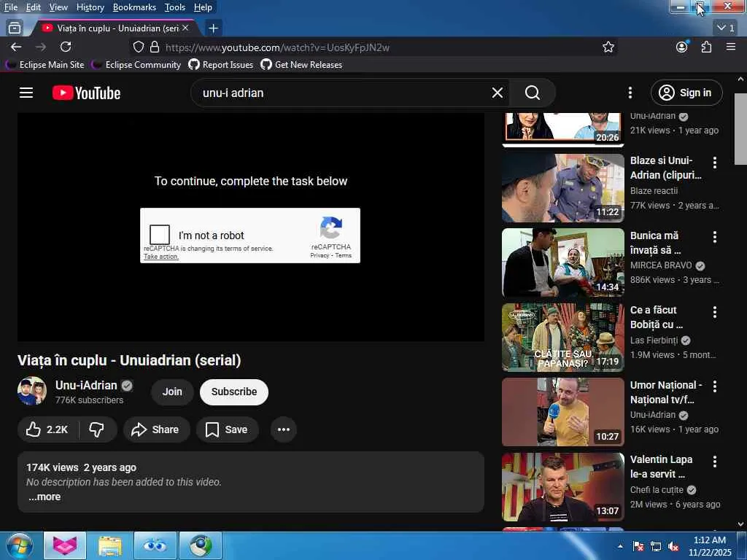Open the File menu

click(x=10, y=7)
